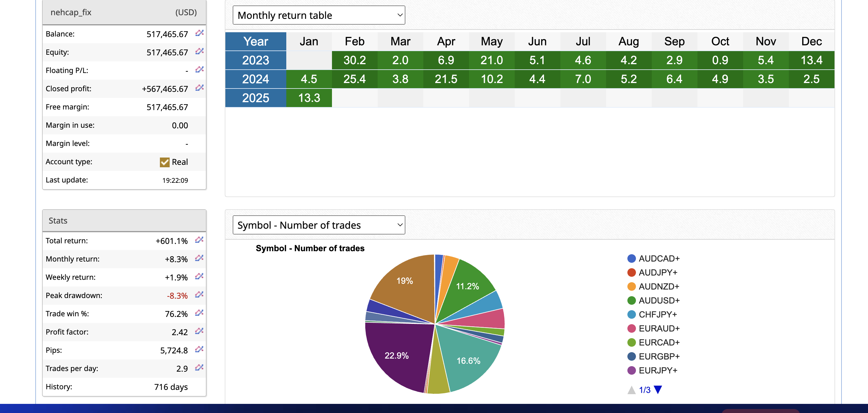Open Symbol - Number of trades dropdown
Image resolution: width=868 pixels, height=413 pixels.
[319, 225]
